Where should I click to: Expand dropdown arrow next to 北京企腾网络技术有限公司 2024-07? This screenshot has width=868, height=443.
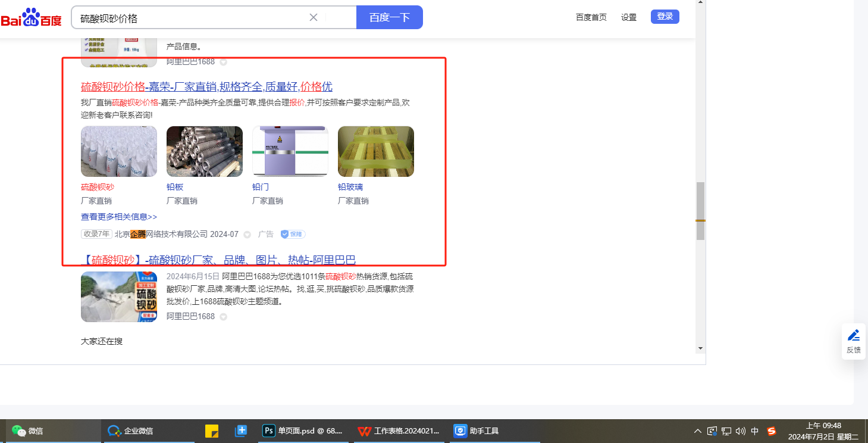247,235
